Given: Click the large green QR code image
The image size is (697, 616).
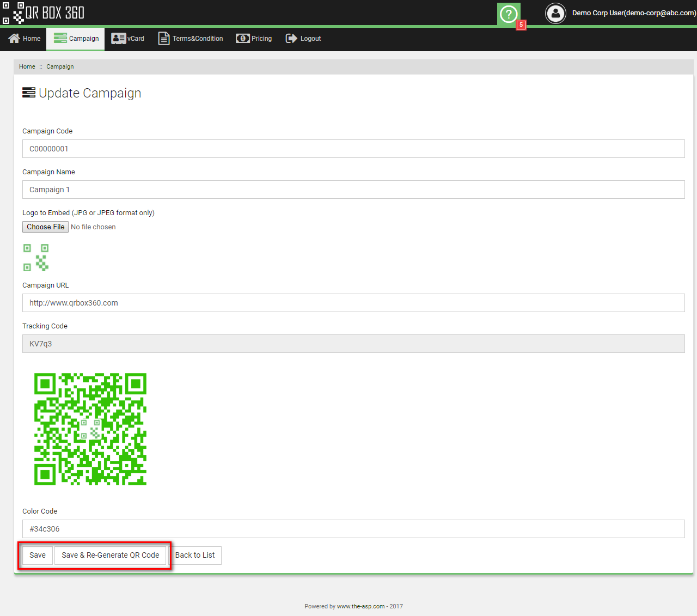Looking at the screenshot, I should [90, 429].
